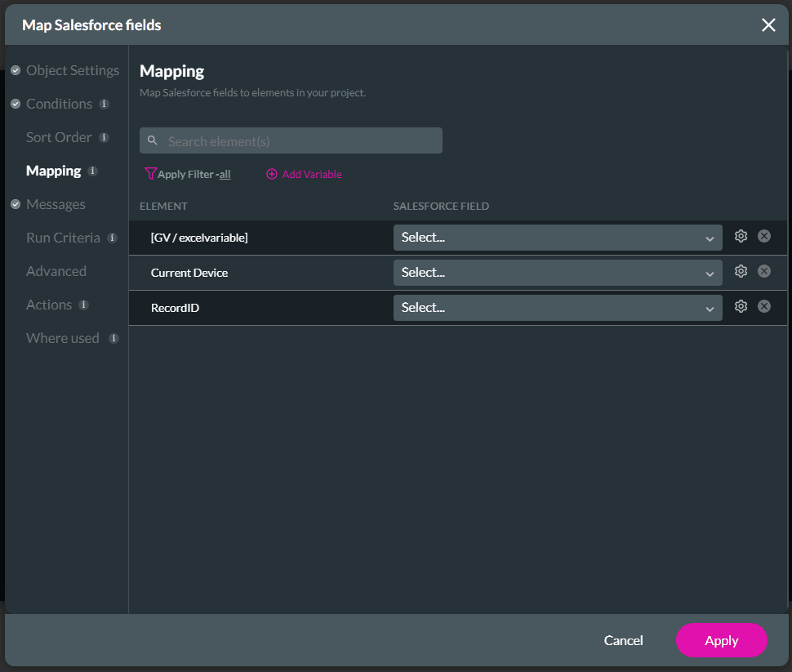The width and height of the screenshot is (792, 672).
Task: Open Salesforce field dropdown for GV / excelvariable
Action: tap(558, 236)
